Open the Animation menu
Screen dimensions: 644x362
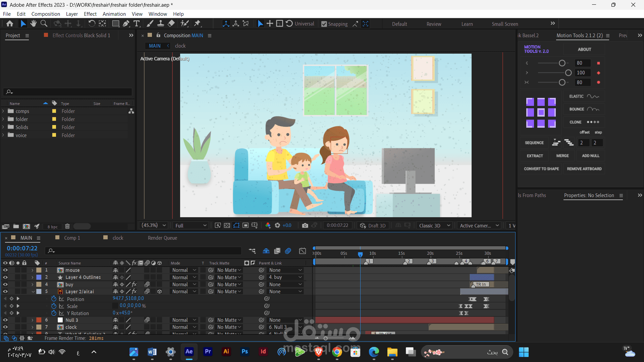pyautogui.click(x=114, y=14)
